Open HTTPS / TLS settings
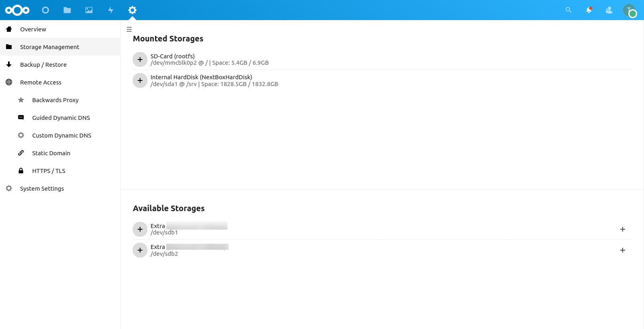Viewport: 644px width, 329px height. pyautogui.click(x=49, y=171)
